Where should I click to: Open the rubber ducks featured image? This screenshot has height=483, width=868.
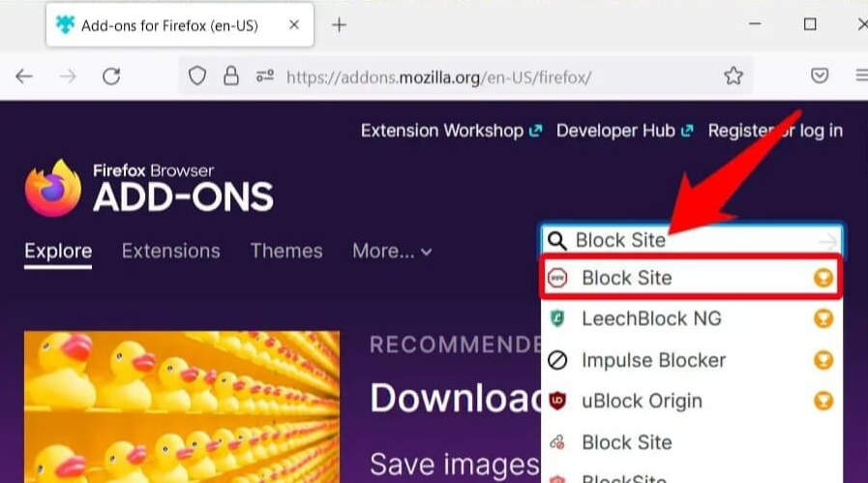click(182, 408)
